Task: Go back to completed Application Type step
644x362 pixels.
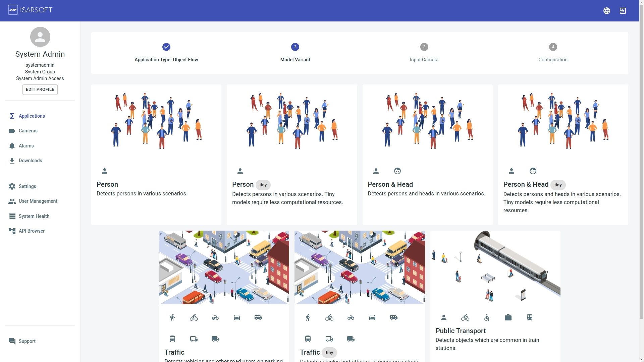Action: point(166,47)
